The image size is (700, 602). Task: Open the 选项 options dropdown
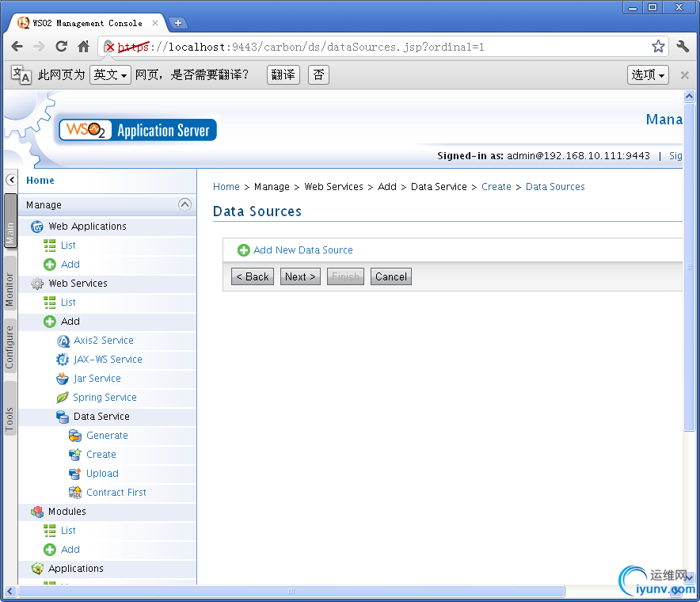(x=648, y=74)
